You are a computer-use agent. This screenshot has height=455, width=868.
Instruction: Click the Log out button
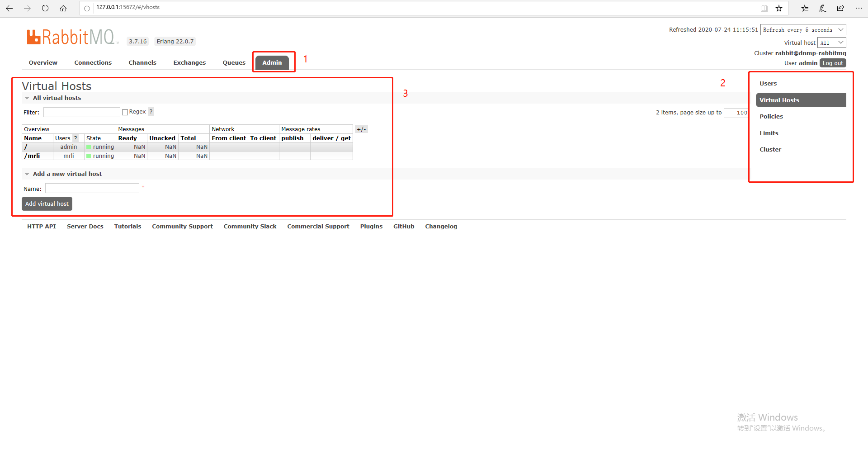point(833,63)
